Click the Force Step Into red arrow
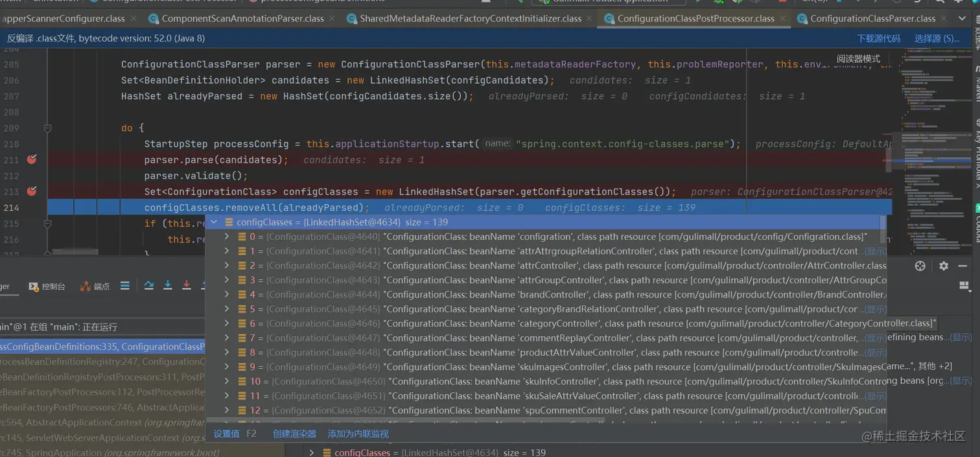 pos(187,285)
